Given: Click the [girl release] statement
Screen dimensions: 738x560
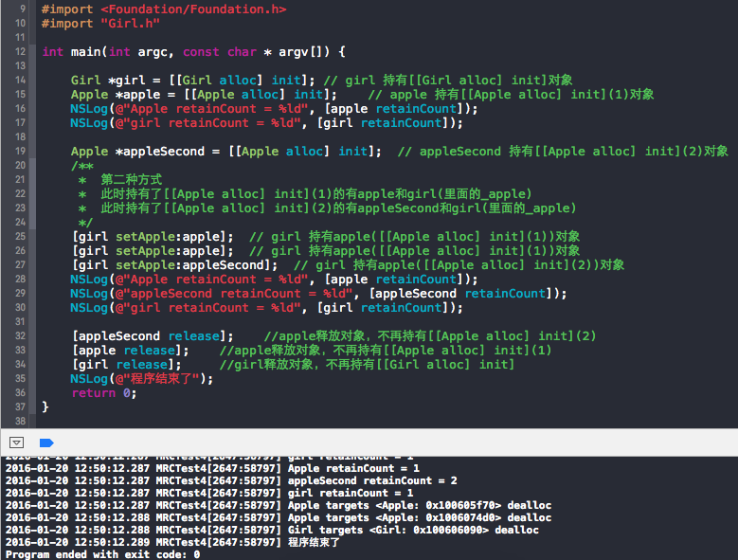Looking at the screenshot, I should (x=119, y=365).
